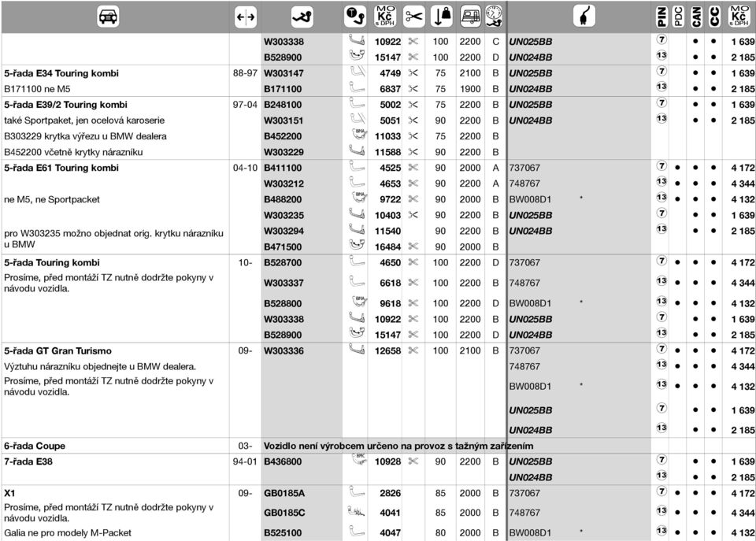The image size is (756, 541).
Task: Click the scissors bumper-cut header icon
Action: coord(413,17)
